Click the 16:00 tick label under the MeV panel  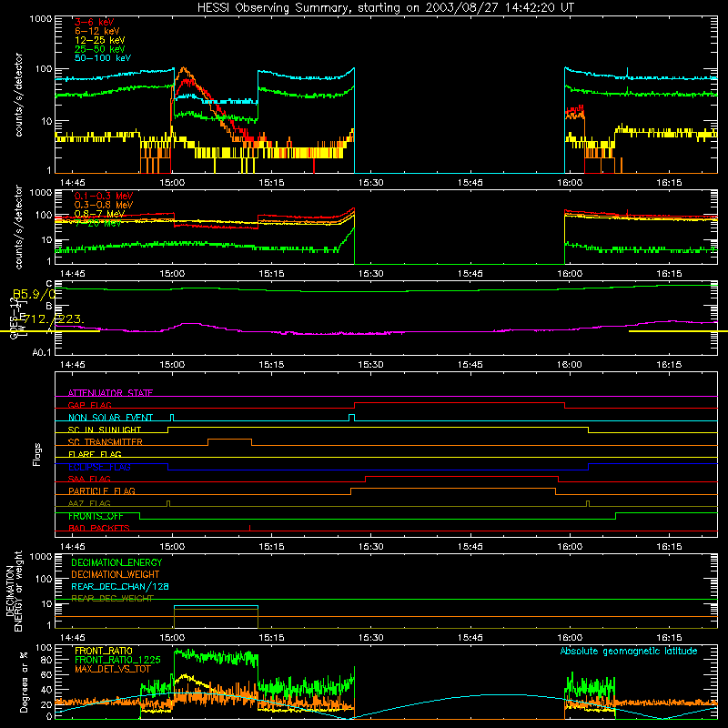[570, 274]
